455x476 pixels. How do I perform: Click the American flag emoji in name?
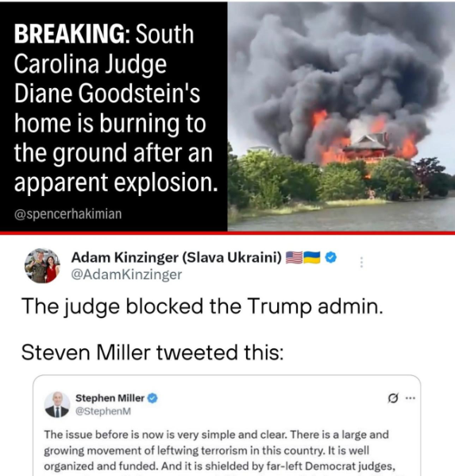295,257
